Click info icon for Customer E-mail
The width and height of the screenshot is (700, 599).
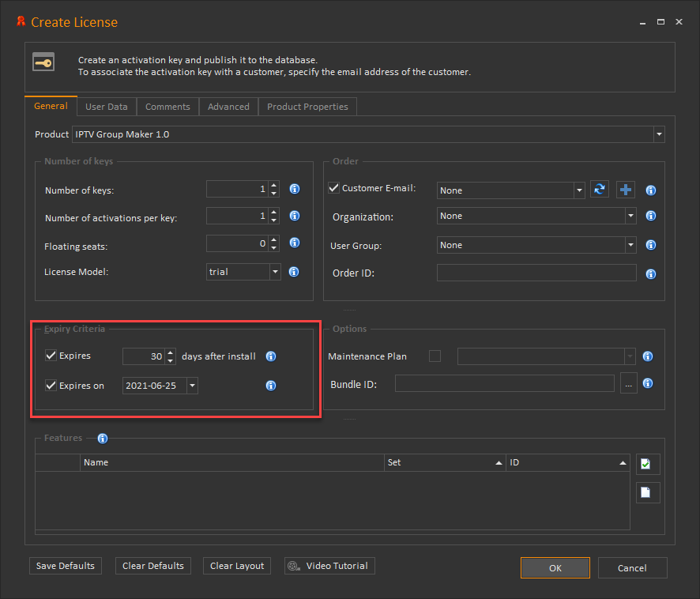[x=651, y=190]
